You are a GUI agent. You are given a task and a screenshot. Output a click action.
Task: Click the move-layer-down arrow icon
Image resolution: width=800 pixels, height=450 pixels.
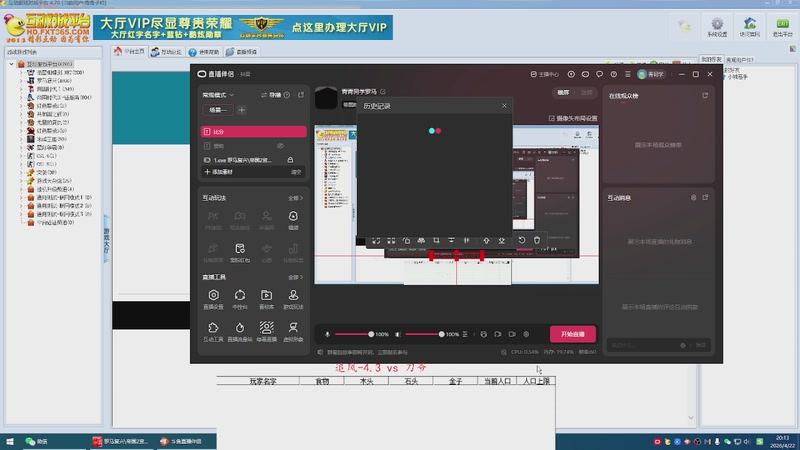click(502, 240)
